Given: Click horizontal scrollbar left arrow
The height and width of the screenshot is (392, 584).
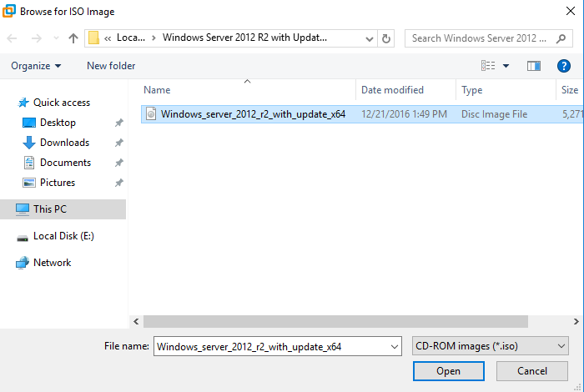Looking at the screenshot, I should [136, 322].
